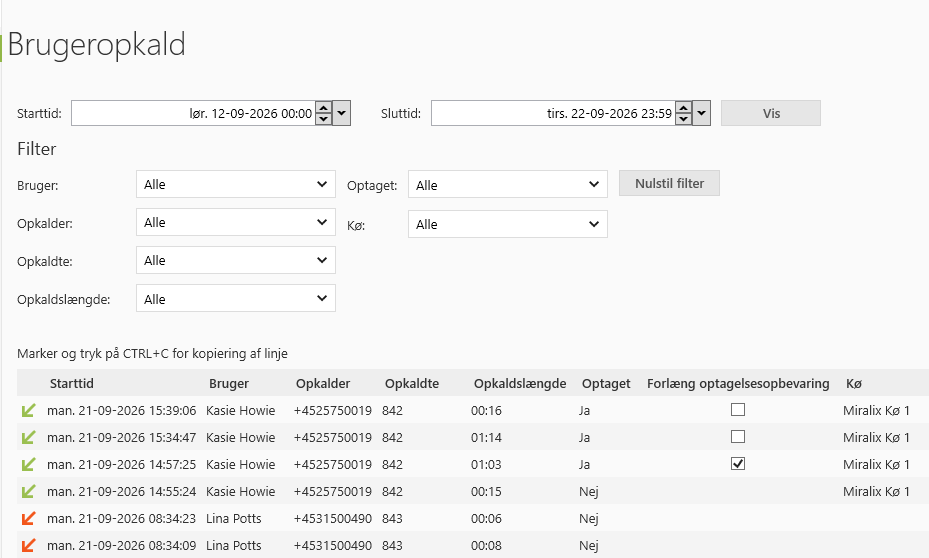Click the Vis button

pyautogui.click(x=771, y=113)
